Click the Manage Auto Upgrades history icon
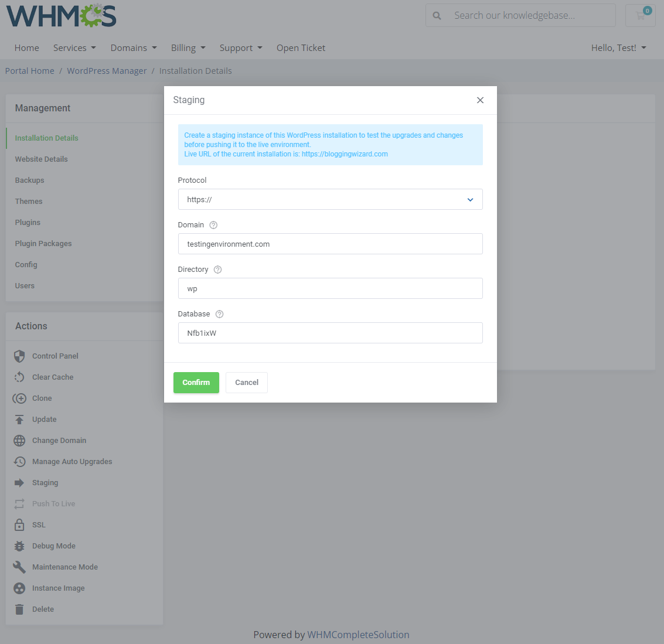This screenshot has width=664, height=644. [19, 462]
